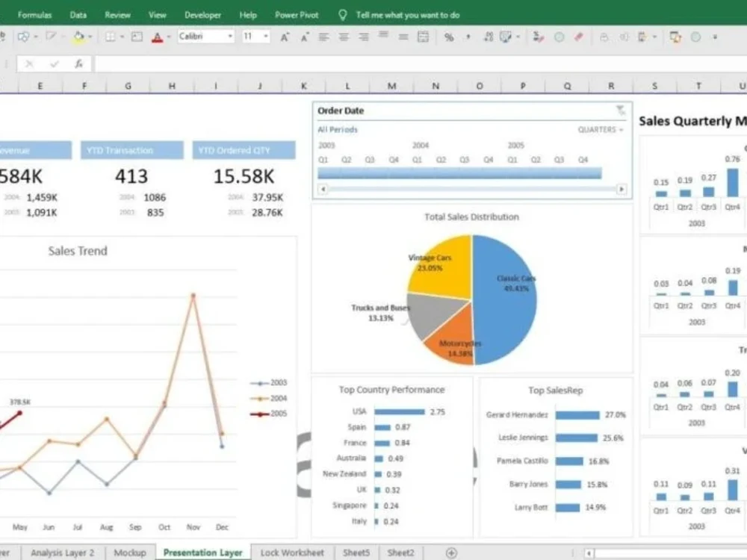Viewport: 747px width, 560px height.
Task: Expand the Fill Color dropdown arrow
Action: [90, 37]
